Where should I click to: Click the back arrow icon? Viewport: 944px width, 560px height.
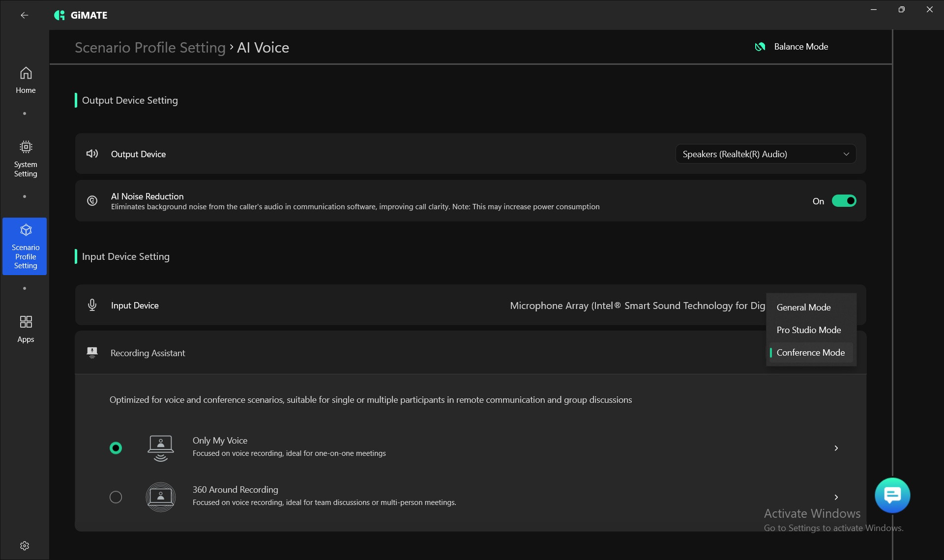click(24, 15)
